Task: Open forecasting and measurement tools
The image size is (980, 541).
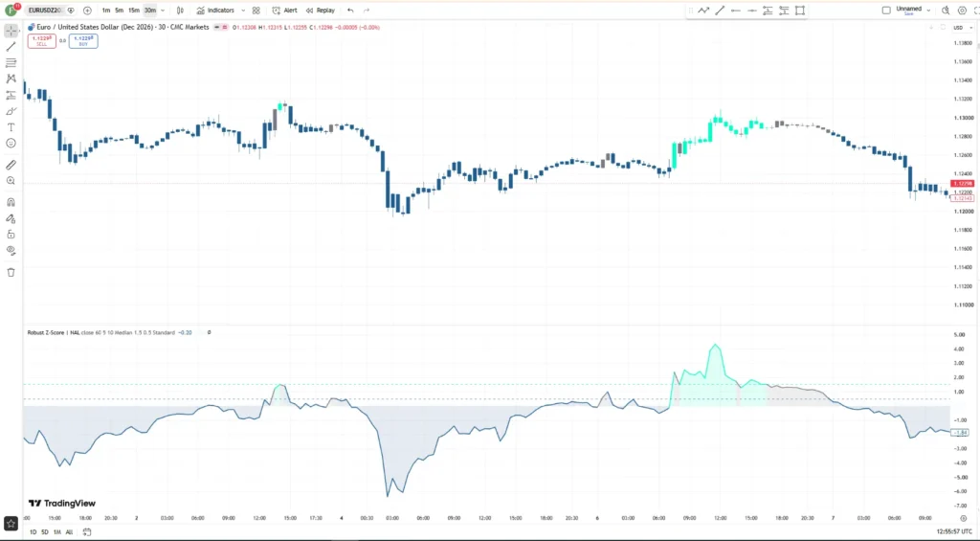Action: click(11, 95)
